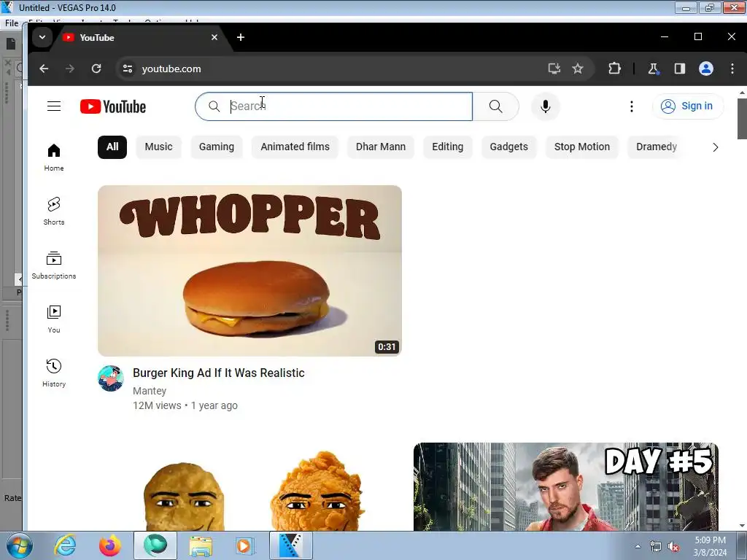This screenshot has width=747, height=560.
Task: Open File Explorer from taskbar
Action: click(201, 545)
